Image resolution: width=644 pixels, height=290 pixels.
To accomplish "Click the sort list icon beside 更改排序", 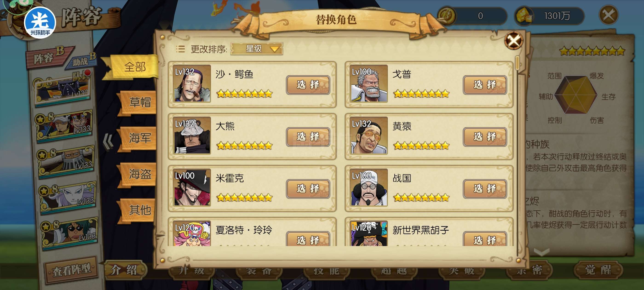I will pos(180,49).
